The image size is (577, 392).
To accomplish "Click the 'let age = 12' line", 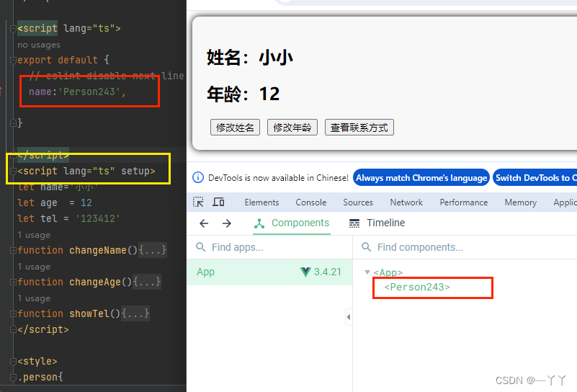I will (x=55, y=202).
